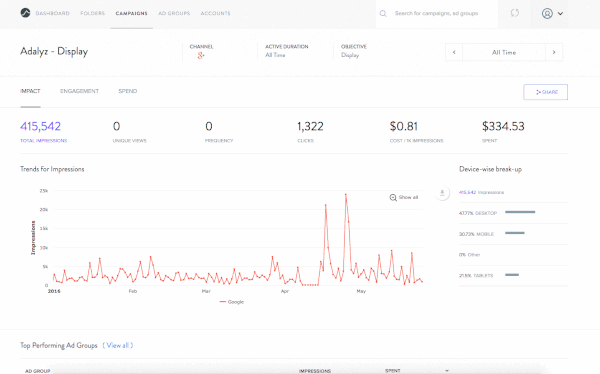Sort by the Impressions column header
The image size is (600, 374).
point(315,371)
